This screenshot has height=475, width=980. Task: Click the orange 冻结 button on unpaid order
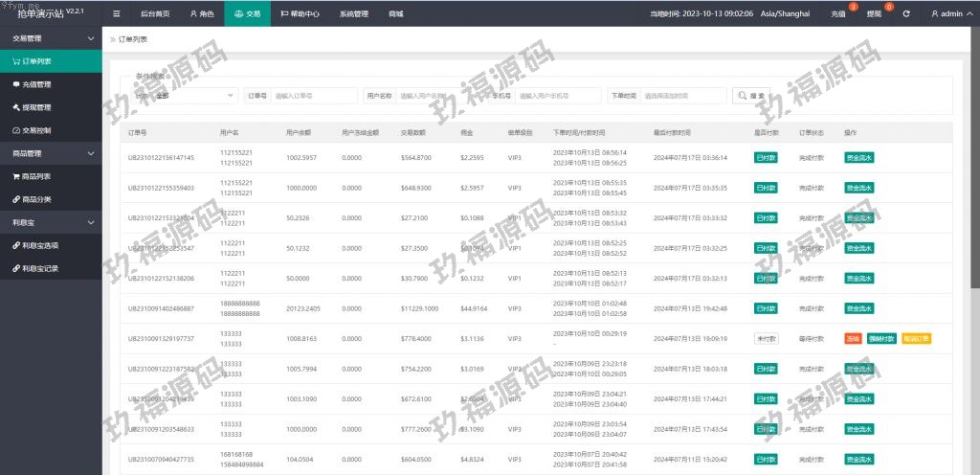pyautogui.click(x=853, y=338)
